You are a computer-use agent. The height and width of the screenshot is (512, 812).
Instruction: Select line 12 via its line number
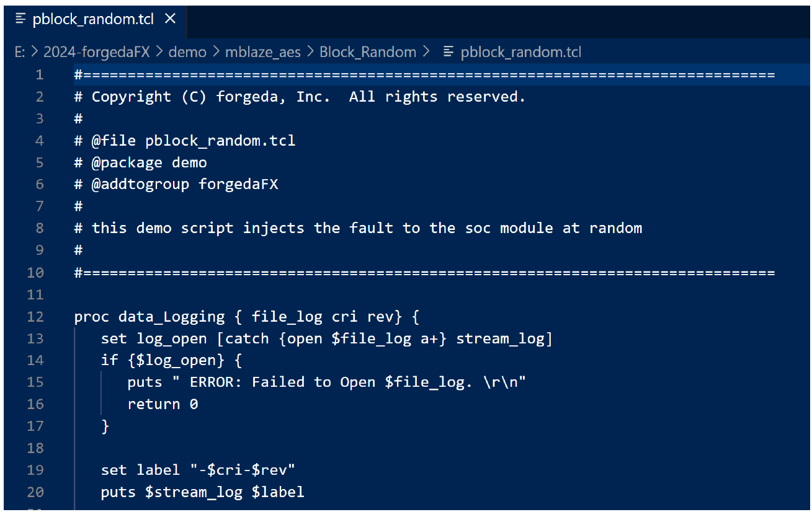click(36, 317)
